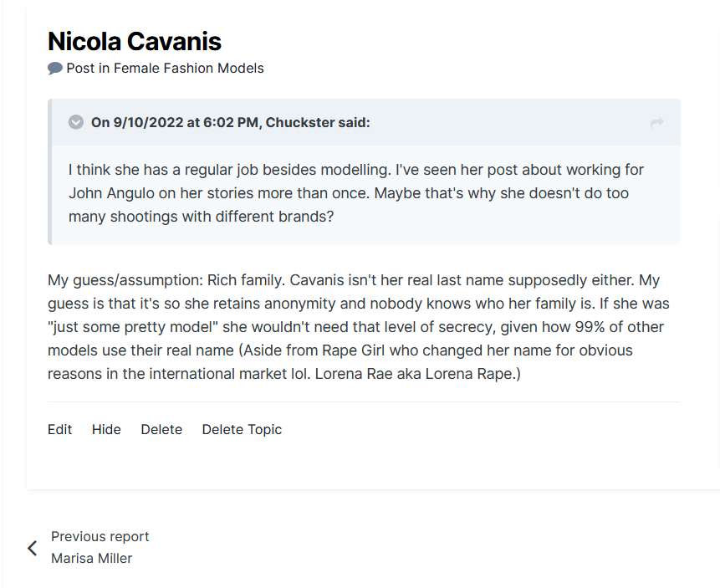
Task: Go to the Previous report label
Action: tap(100, 536)
